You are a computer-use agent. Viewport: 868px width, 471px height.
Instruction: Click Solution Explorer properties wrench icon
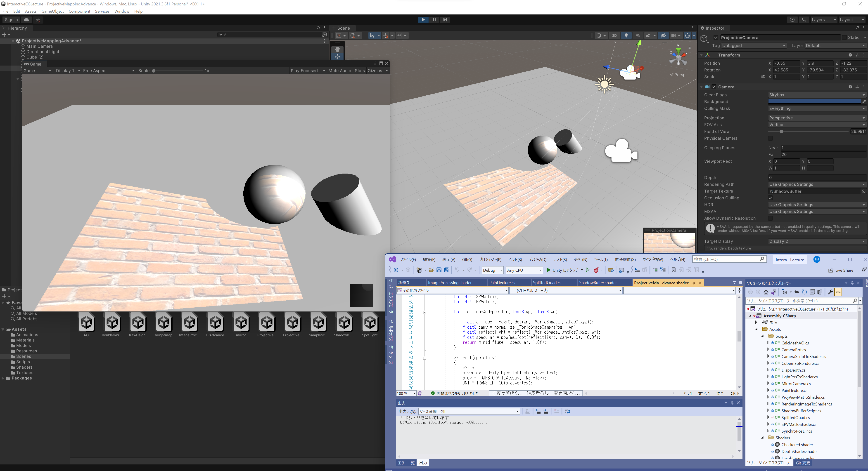830,292
